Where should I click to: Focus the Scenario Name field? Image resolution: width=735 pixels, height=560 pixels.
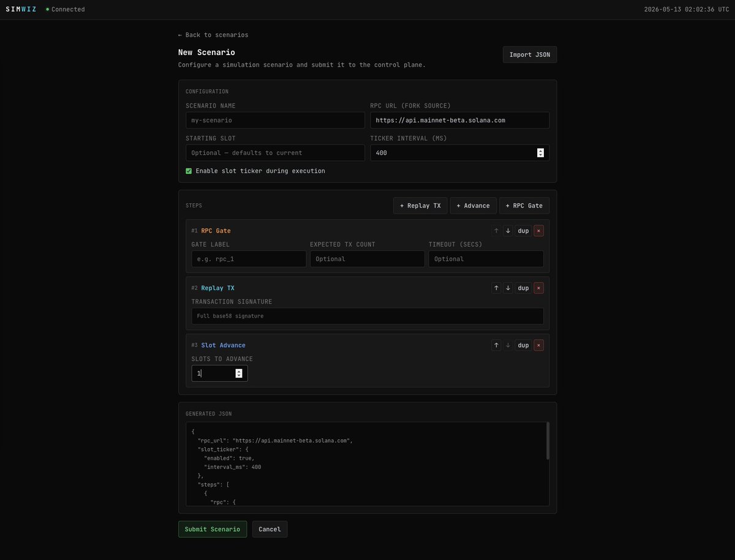(x=275, y=120)
